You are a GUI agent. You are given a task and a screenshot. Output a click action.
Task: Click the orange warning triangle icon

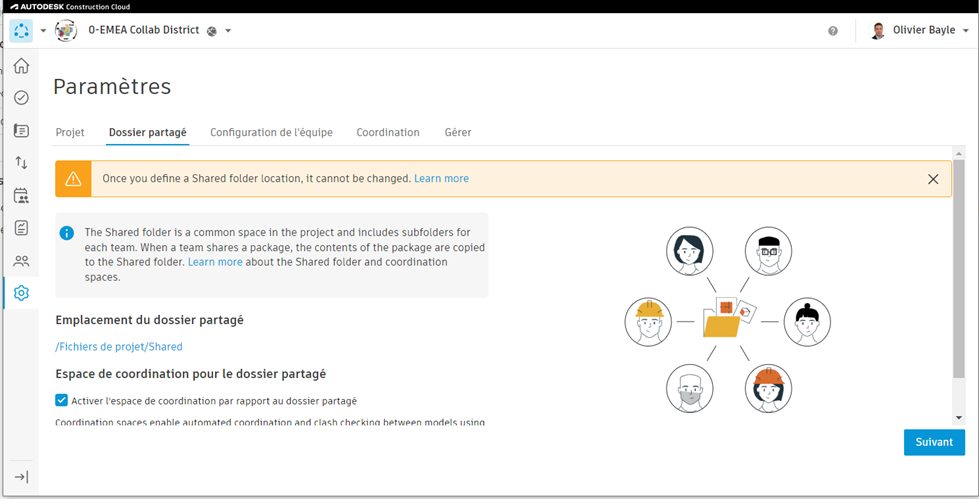73,179
